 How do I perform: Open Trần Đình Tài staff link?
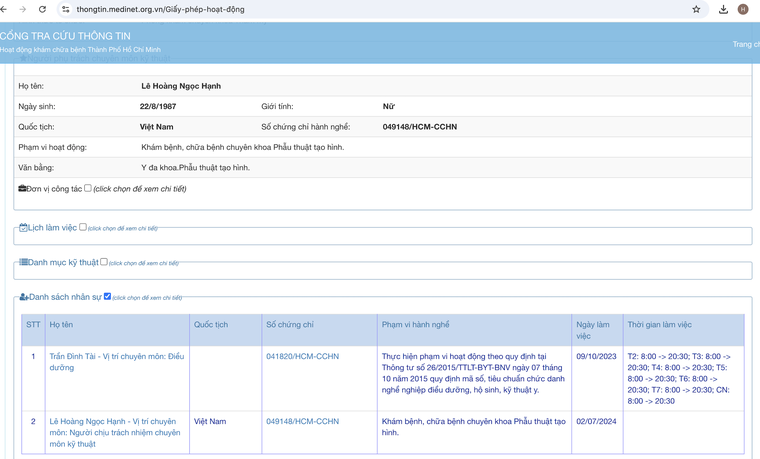point(116,361)
